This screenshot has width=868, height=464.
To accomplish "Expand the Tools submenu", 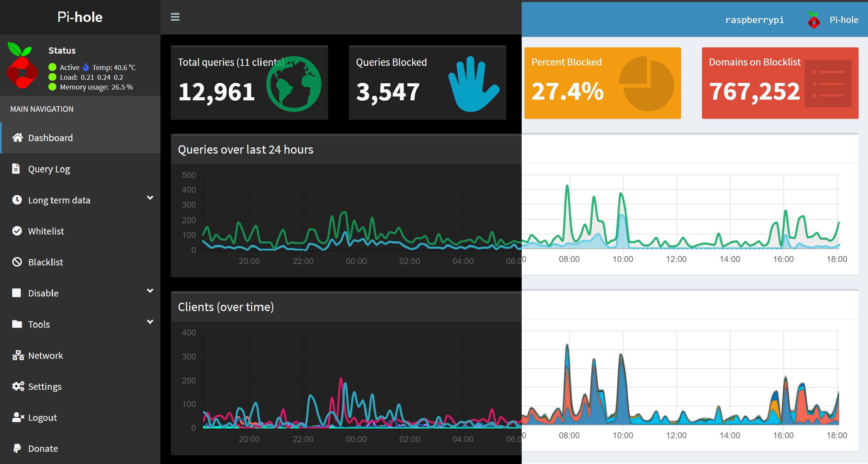I will tap(150, 321).
